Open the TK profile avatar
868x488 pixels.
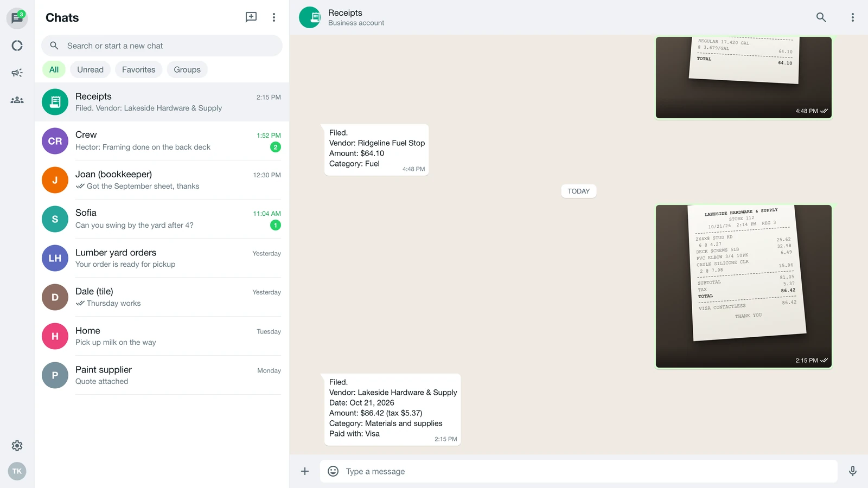[x=17, y=471]
